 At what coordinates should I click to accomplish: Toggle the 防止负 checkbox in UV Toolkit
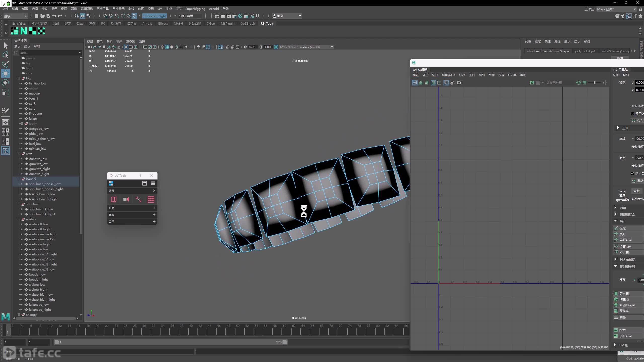tap(632, 173)
